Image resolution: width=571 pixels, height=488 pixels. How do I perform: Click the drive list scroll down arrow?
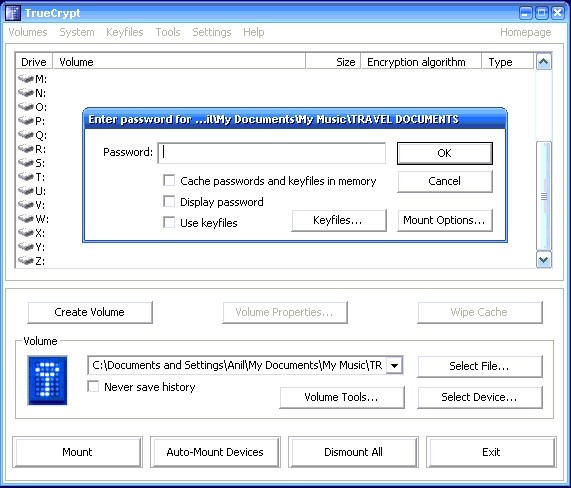[x=544, y=260]
